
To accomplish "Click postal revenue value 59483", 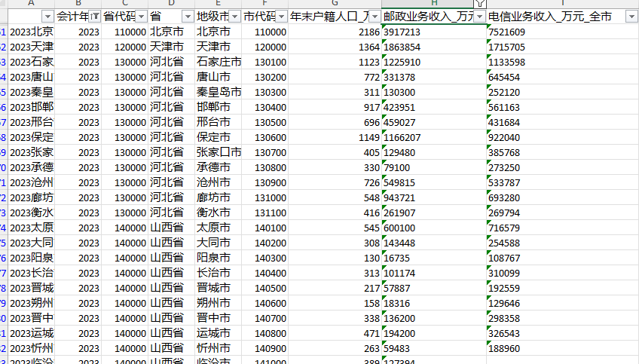I will [x=434, y=348].
